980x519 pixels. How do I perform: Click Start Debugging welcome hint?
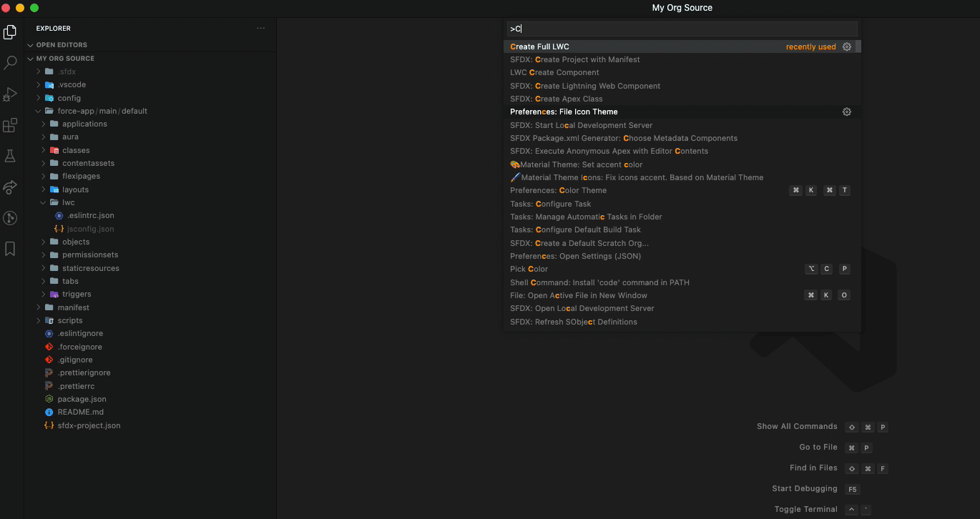click(805, 488)
